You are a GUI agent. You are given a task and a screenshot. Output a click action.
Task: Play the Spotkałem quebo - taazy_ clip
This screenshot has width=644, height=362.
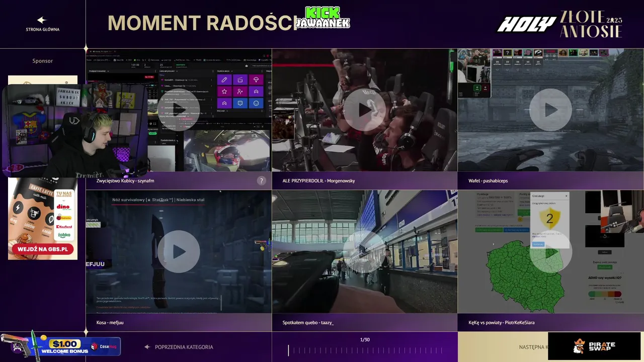[x=365, y=251]
